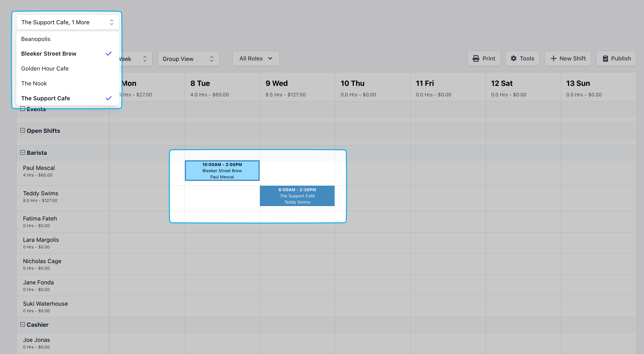Screen dimensions: 644x354
Task: Open the Group View selector
Action: point(188,59)
